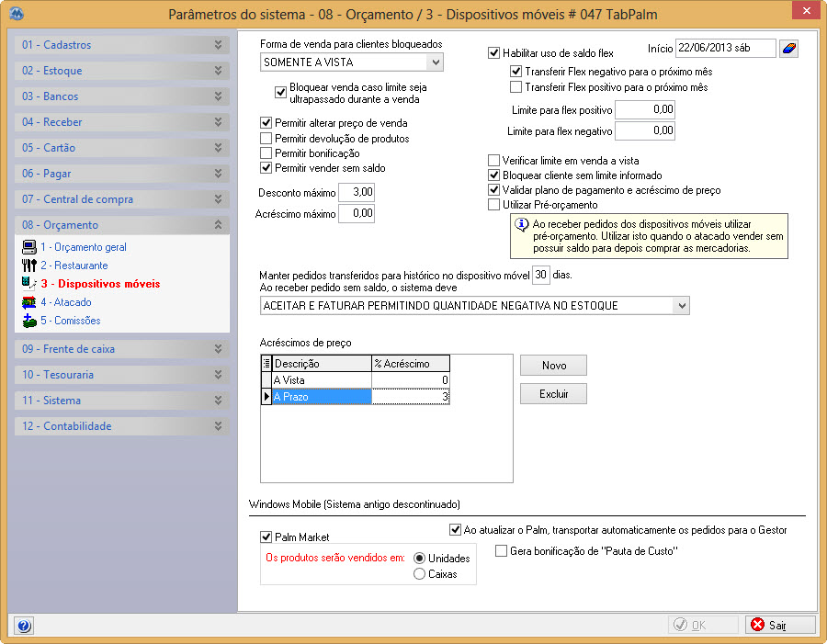Click the Comissões money icon
Screen dimensions: 827x644
pyautogui.click(x=29, y=320)
